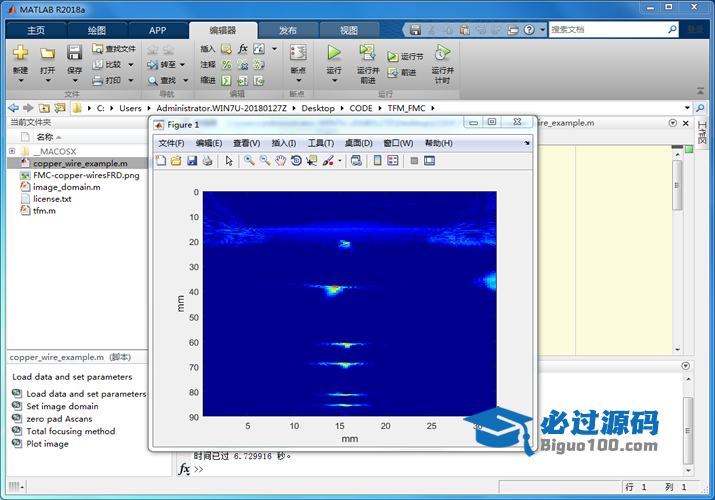Screen dimensions: 715x500
Task: Click the Rotate 3D tool in Figure toolbar
Action: (x=296, y=160)
